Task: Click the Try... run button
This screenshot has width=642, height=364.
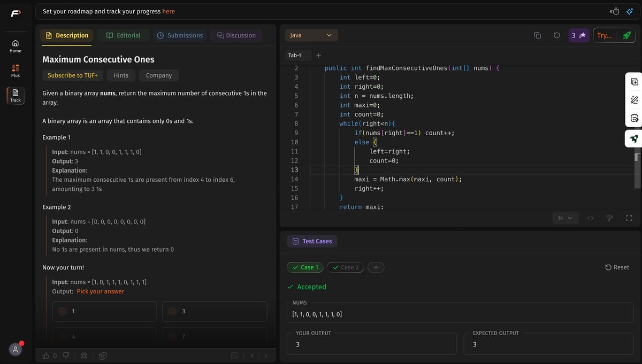Action: click(x=605, y=35)
